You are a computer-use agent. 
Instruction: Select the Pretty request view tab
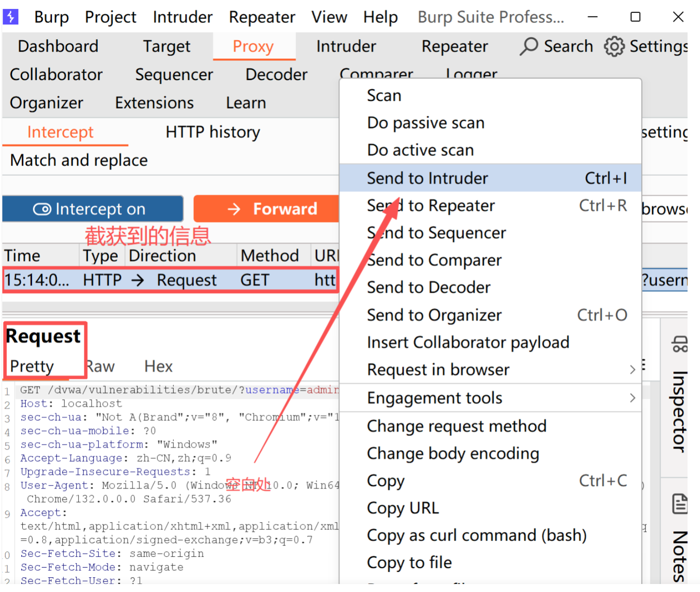(32, 366)
